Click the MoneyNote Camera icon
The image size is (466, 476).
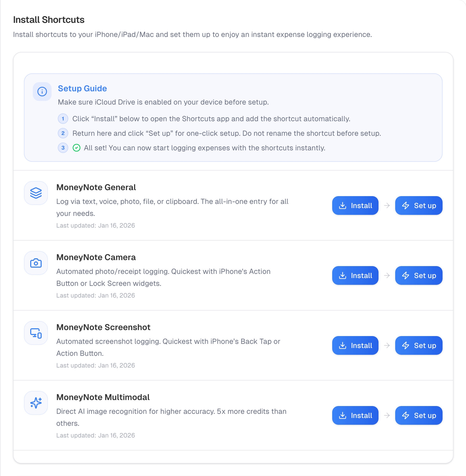(36, 263)
